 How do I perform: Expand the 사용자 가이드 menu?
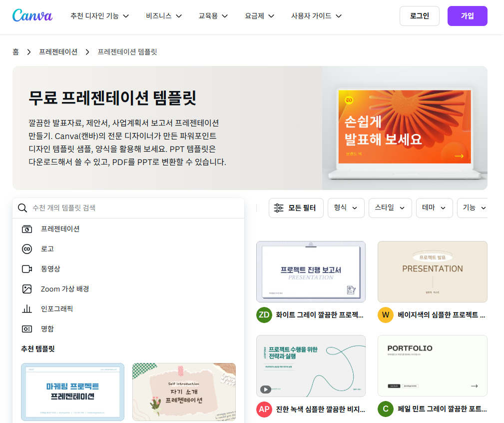(316, 16)
